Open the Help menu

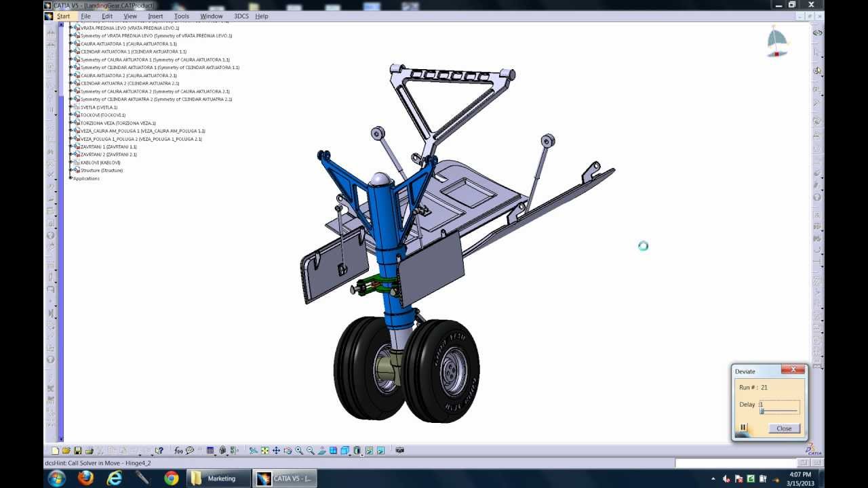click(262, 16)
